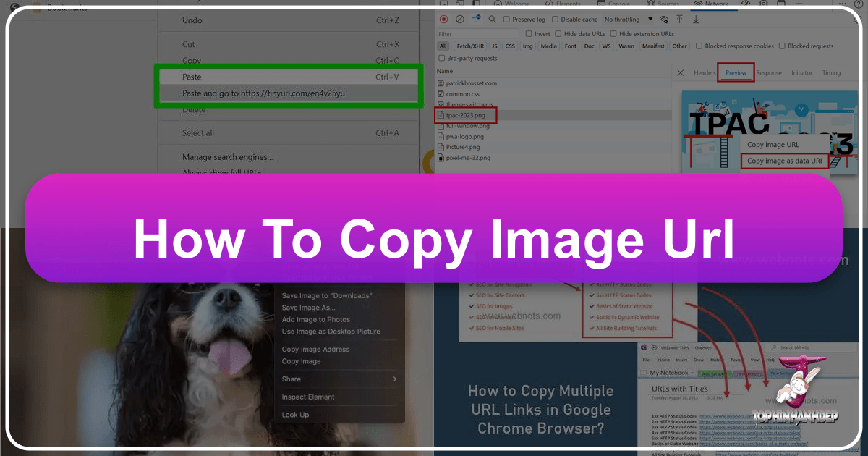Enable the Preserve log checkbox
The height and width of the screenshot is (456, 868).
[507, 20]
